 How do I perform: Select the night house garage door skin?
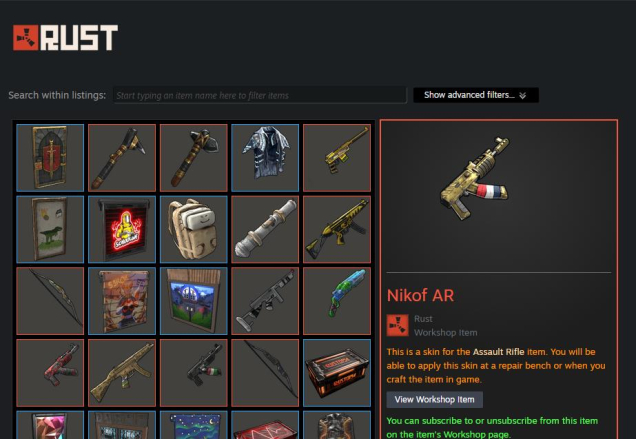point(193,301)
